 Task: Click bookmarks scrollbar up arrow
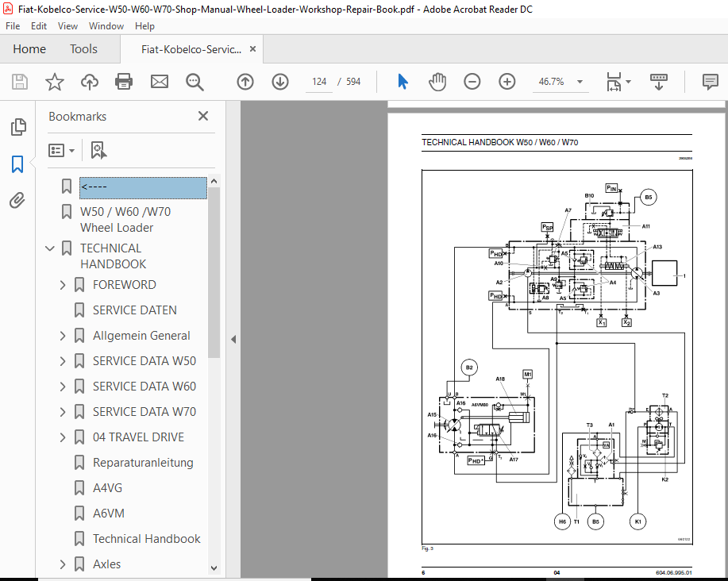click(214, 182)
